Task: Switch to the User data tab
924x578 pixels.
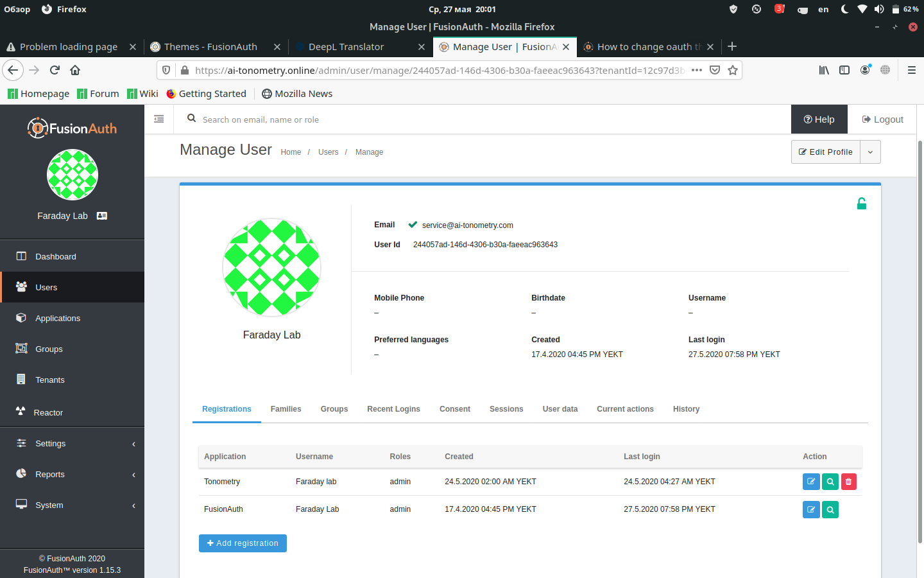Action: tap(560, 409)
